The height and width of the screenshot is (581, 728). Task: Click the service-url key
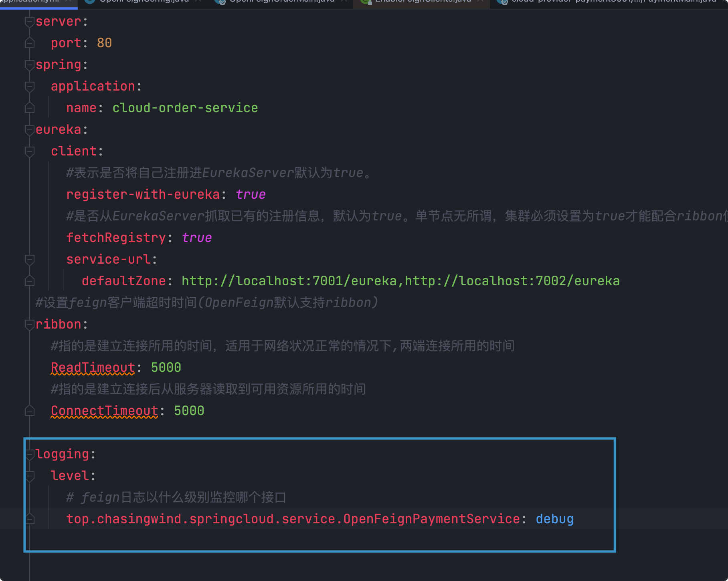(x=109, y=260)
